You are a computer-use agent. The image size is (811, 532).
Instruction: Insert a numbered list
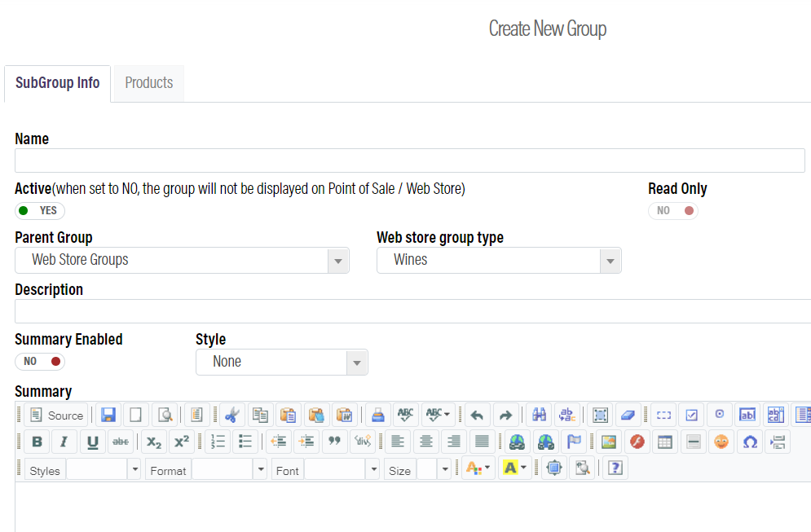click(218, 442)
